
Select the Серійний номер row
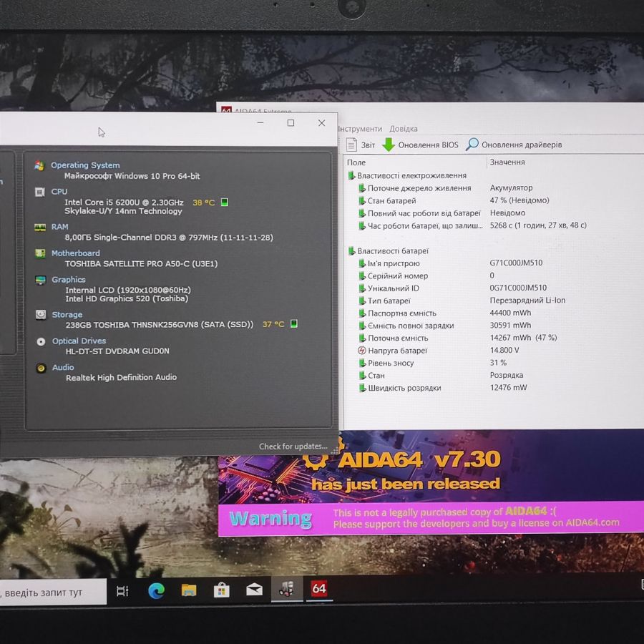493,275
